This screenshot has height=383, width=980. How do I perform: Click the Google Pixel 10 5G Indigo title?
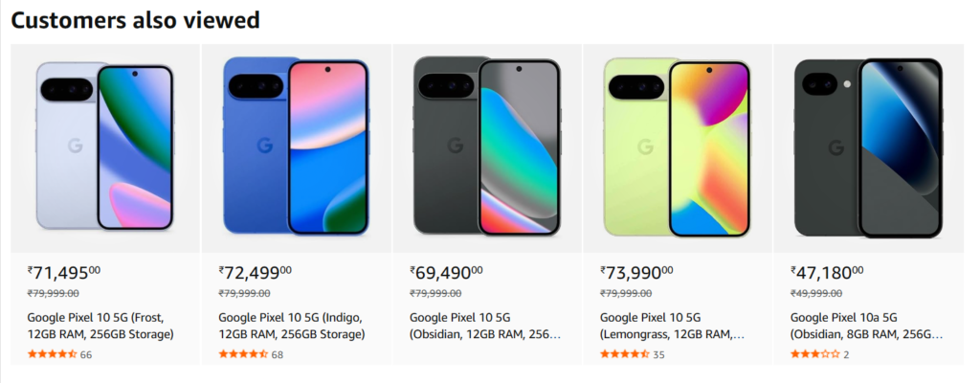tap(291, 326)
